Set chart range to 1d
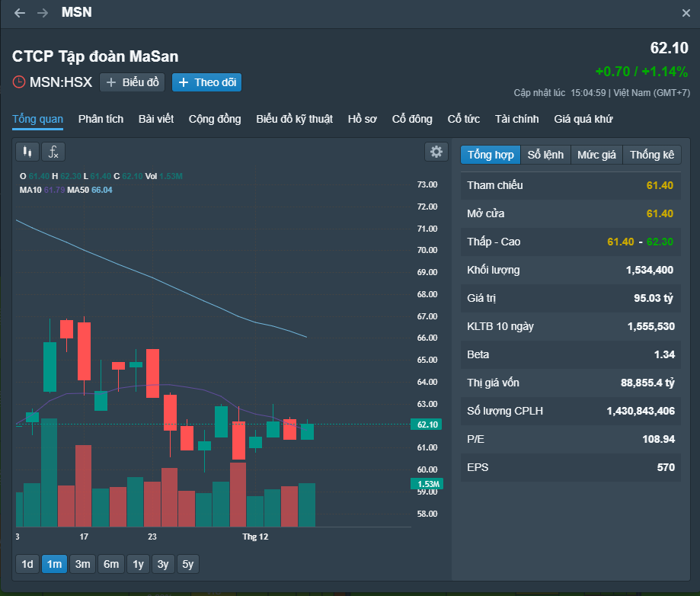The height and width of the screenshot is (596, 700). pos(27,564)
